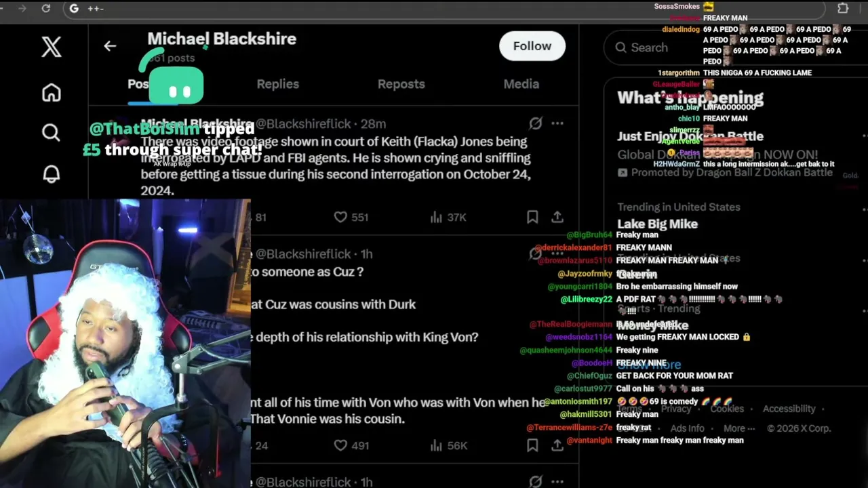Click the browser reload icon

[46, 8]
